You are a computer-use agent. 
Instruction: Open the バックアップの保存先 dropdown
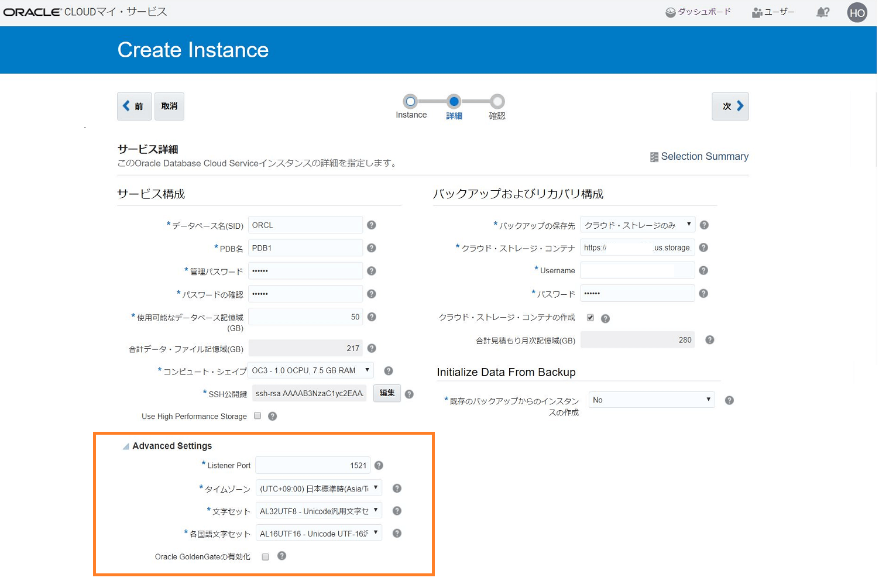(638, 225)
